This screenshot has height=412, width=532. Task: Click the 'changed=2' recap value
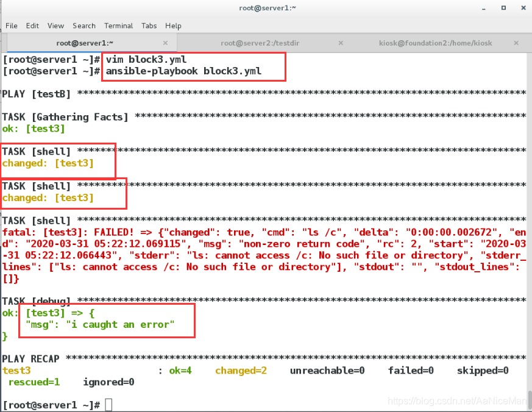241,371
